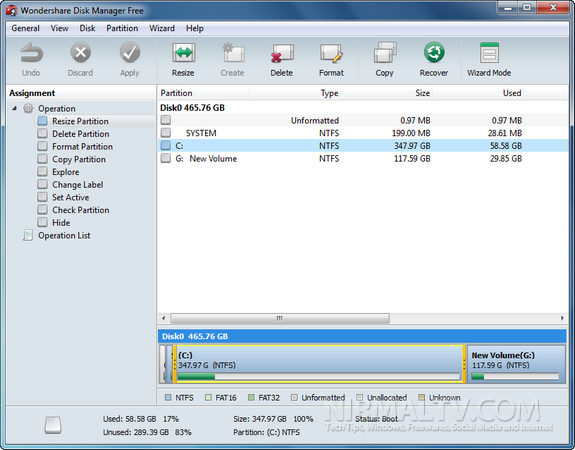Click the FAT32 legend color swatch
Image resolution: width=575 pixels, height=450 pixels.
point(251,397)
